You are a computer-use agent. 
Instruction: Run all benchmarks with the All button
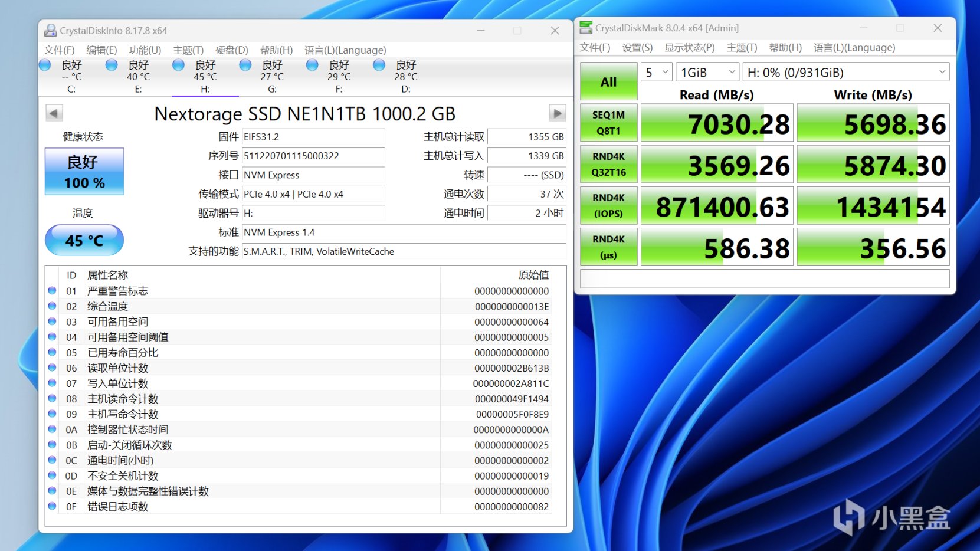pyautogui.click(x=608, y=82)
